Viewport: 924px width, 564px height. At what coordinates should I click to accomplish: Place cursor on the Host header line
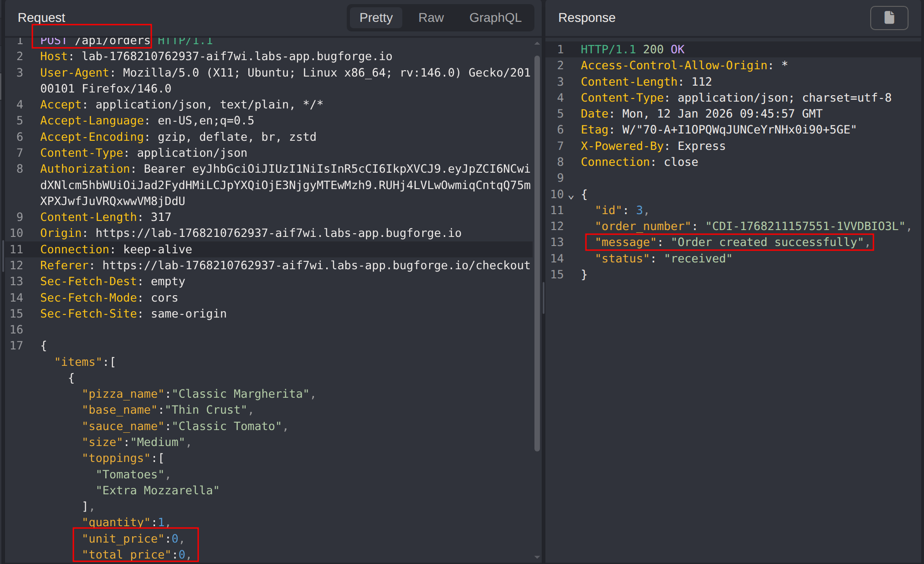pos(216,56)
